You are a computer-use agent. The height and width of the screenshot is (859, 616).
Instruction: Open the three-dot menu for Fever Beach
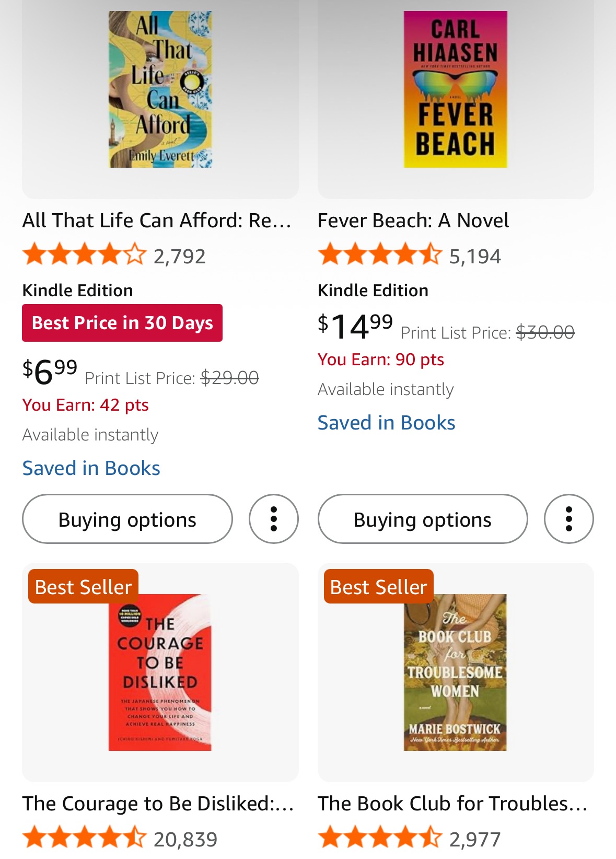point(568,519)
